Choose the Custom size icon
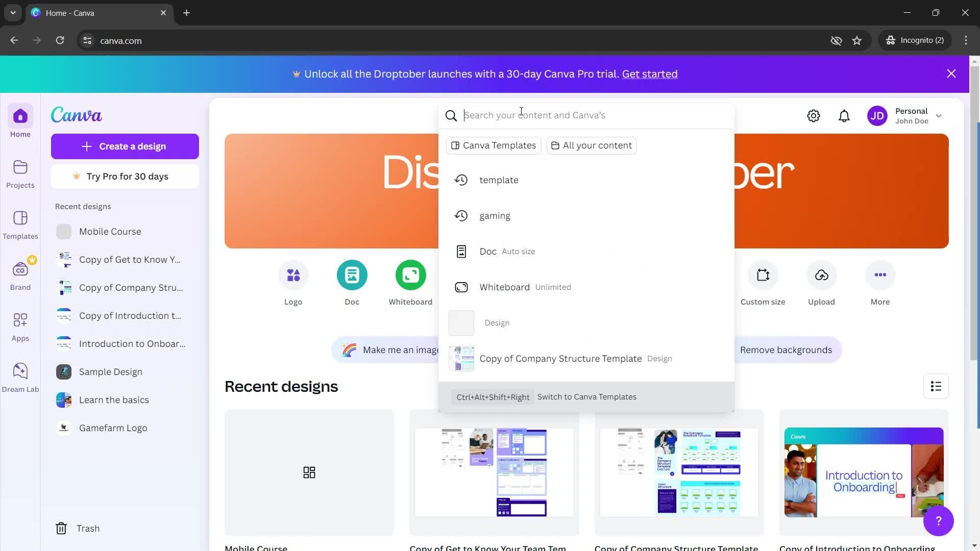Screen dimensions: 980x551 tap(763, 275)
